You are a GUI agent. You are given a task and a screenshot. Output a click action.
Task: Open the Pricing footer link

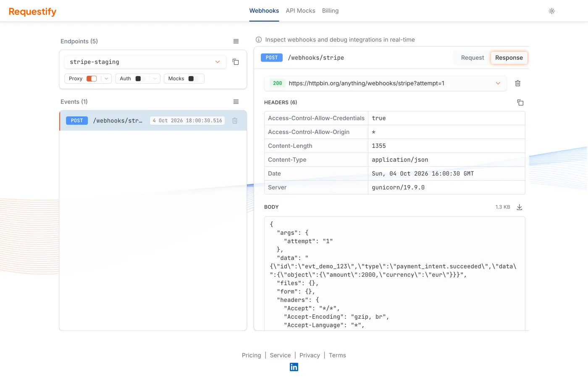(x=251, y=355)
